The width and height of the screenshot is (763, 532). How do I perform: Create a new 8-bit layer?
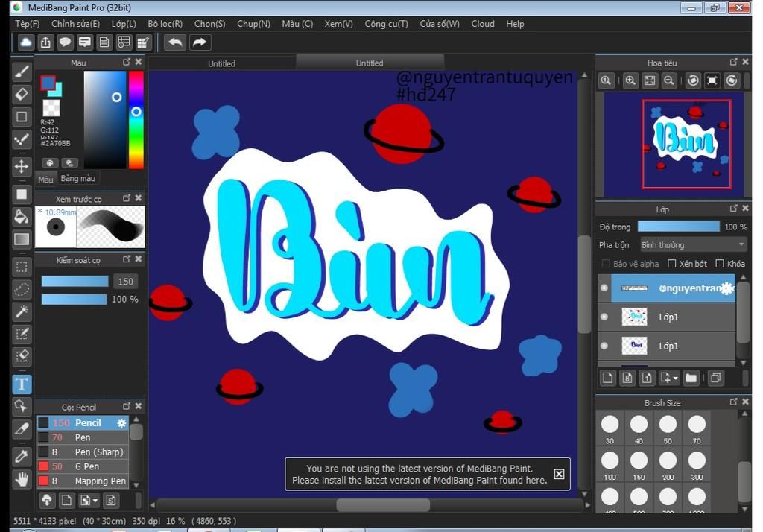click(x=627, y=378)
